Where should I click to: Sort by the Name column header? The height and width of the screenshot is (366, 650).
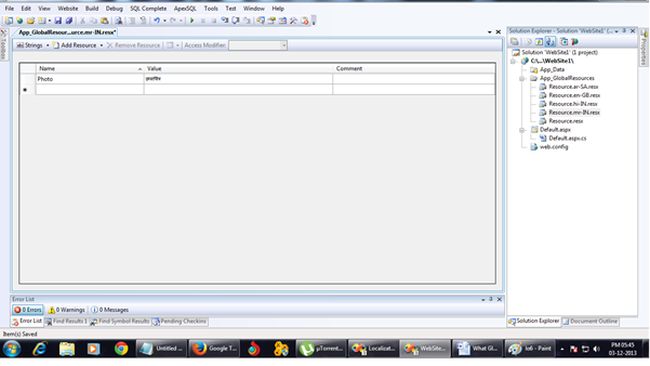tap(90, 68)
